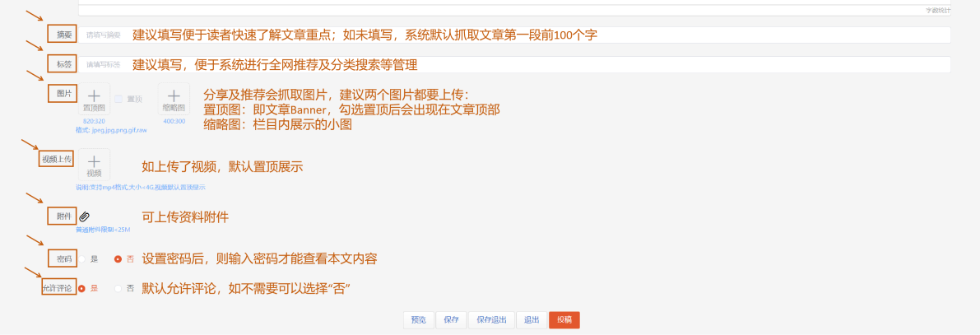Select 否 radio for 允许评论
This screenshot has height=335, width=980.
point(118,289)
